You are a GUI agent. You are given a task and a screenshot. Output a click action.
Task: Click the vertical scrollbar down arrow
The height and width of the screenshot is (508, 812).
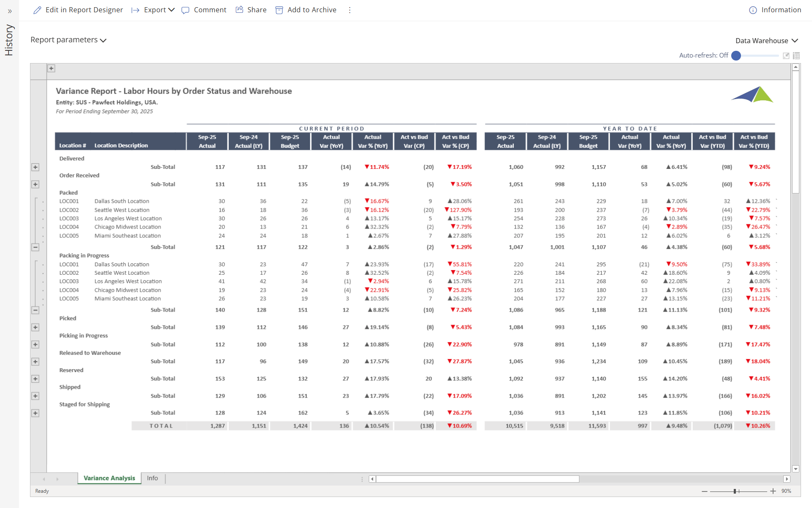(796, 469)
